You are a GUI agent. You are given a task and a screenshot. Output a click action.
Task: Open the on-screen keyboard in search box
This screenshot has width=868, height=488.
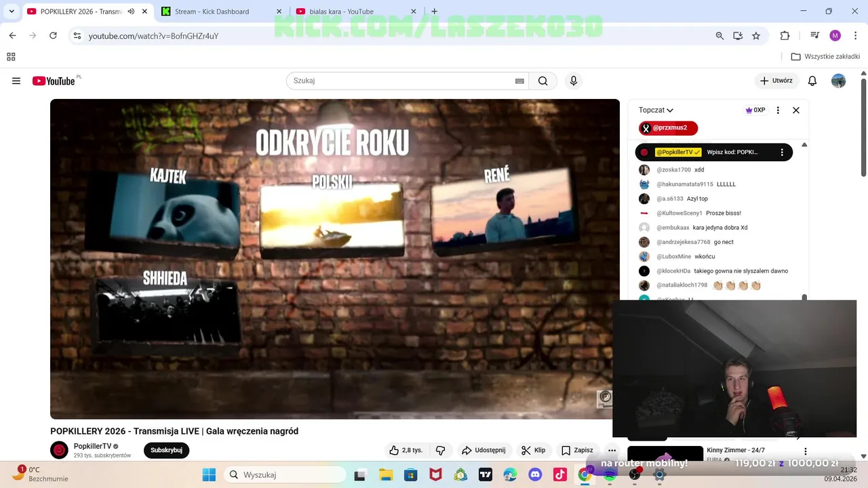519,81
